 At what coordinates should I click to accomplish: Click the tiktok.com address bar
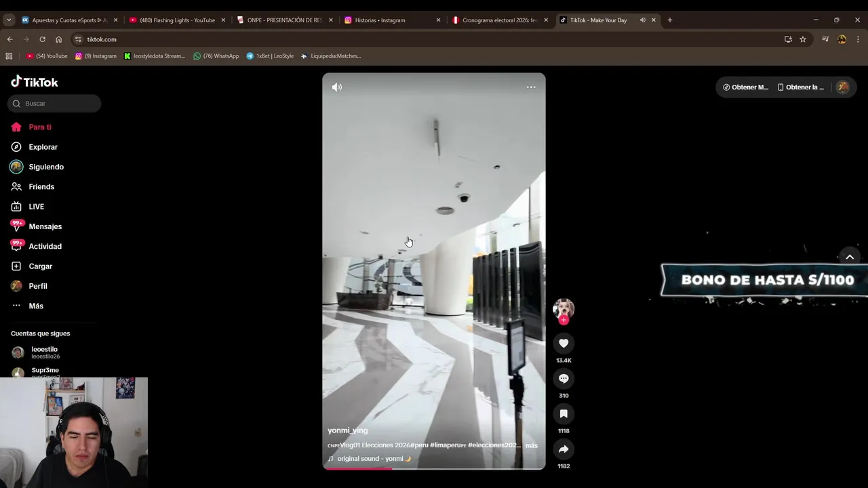pos(427,39)
